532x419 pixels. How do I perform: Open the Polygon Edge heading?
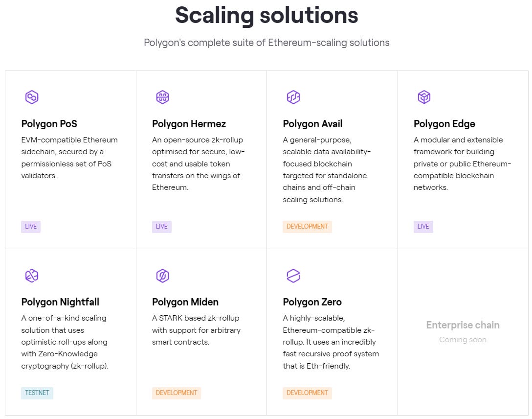444,124
